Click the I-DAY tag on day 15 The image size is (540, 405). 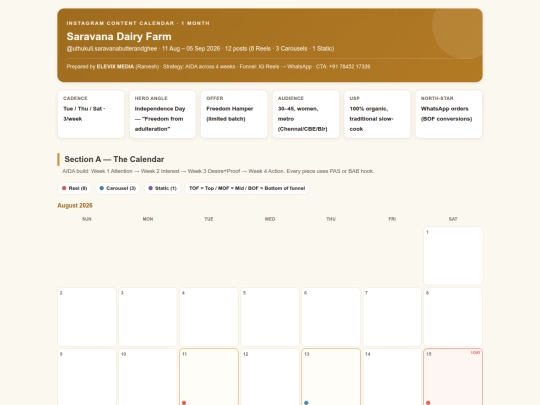point(476,353)
